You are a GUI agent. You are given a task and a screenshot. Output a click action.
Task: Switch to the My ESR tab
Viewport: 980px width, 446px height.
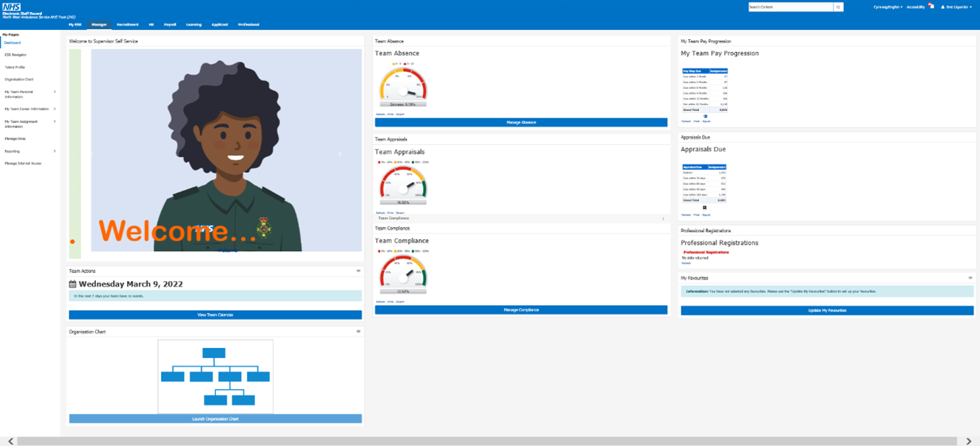(75, 24)
